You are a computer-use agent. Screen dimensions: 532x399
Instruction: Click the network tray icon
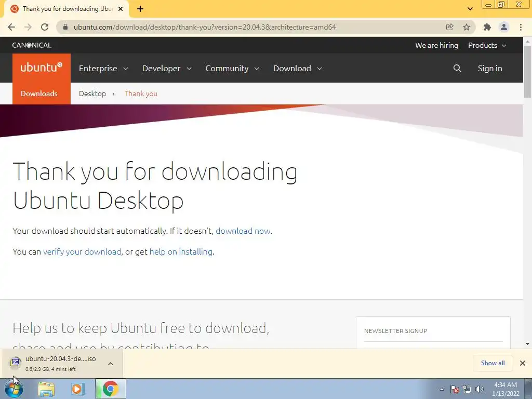pos(467,389)
